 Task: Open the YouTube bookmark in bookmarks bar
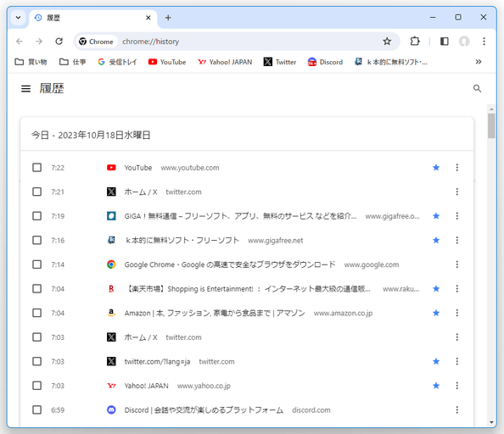tap(167, 62)
